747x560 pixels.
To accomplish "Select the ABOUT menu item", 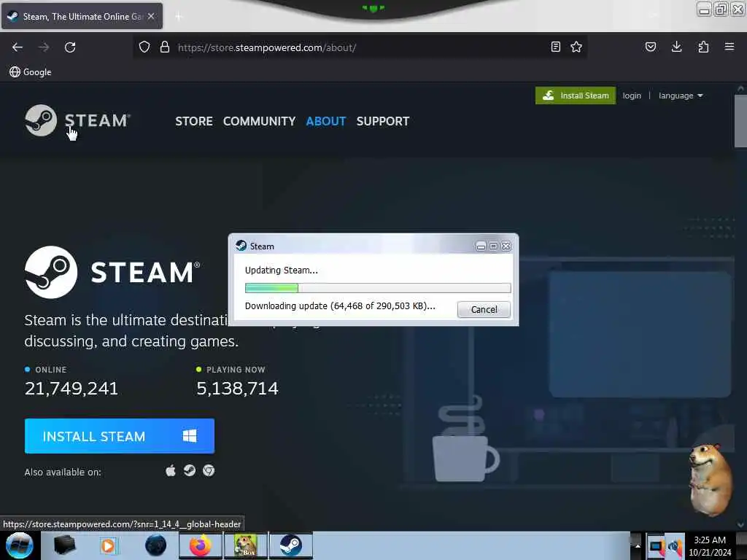I will tap(326, 122).
